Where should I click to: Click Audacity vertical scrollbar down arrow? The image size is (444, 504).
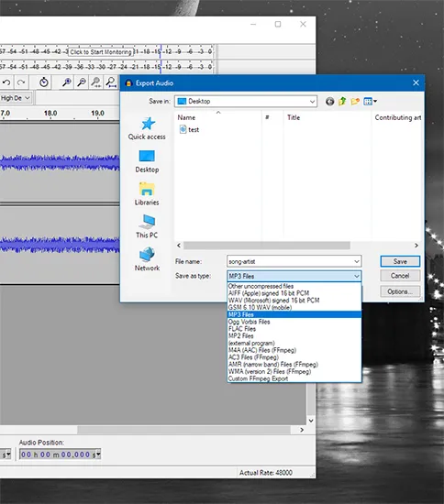[311, 421]
